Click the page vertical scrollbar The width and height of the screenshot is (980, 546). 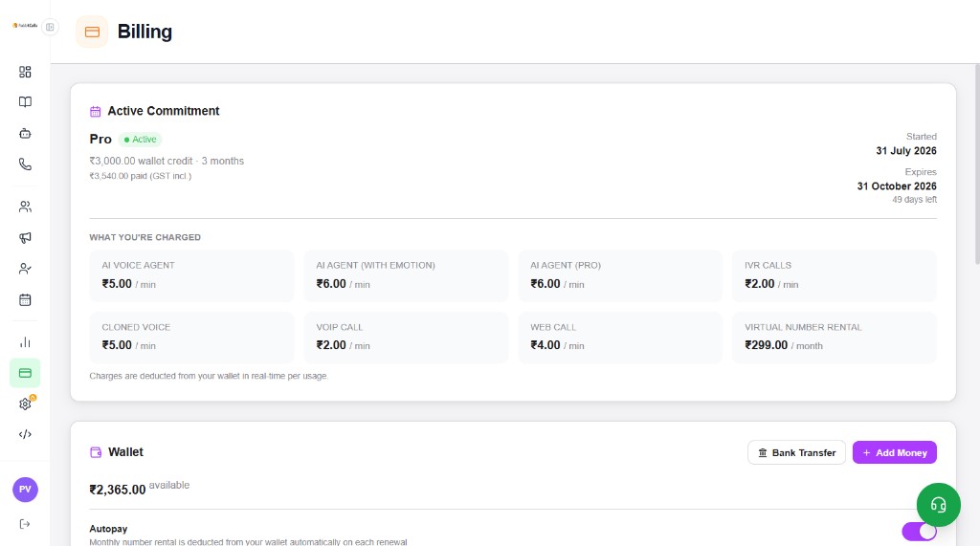[977, 164]
